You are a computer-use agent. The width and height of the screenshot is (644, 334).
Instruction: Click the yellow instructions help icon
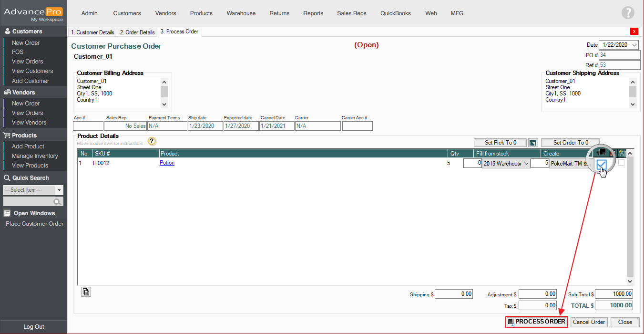[152, 141]
